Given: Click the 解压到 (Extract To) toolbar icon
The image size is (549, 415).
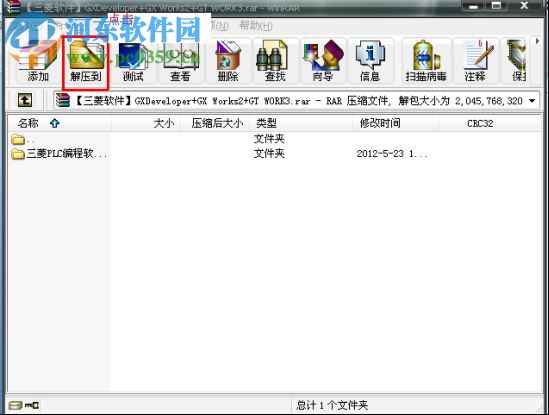Looking at the screenshot, I should point(86,60).
